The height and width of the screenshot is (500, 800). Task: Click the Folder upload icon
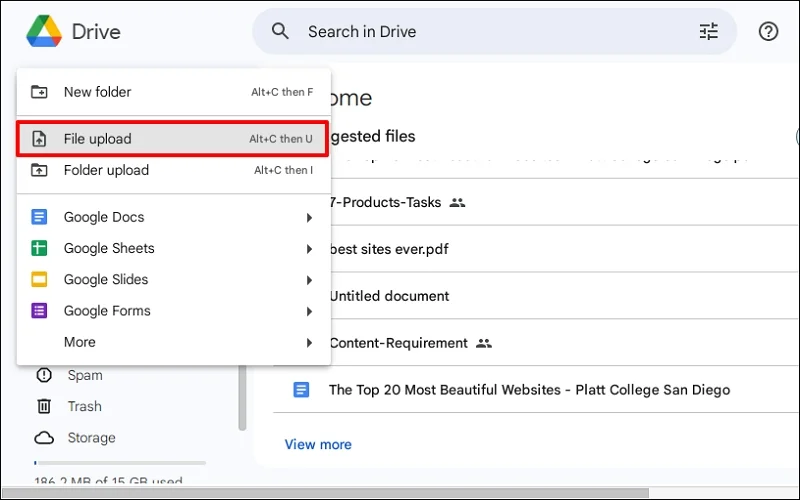click(x=39, y=170)
